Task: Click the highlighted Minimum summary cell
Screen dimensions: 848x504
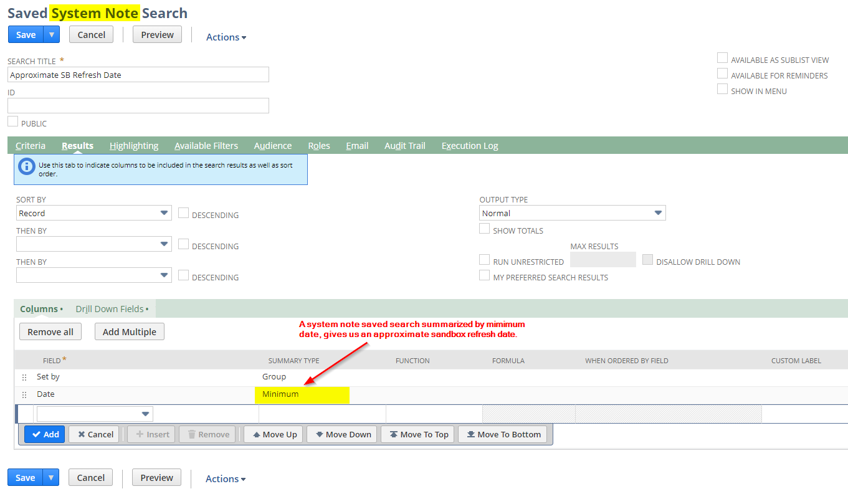Action: click(302, 394)
